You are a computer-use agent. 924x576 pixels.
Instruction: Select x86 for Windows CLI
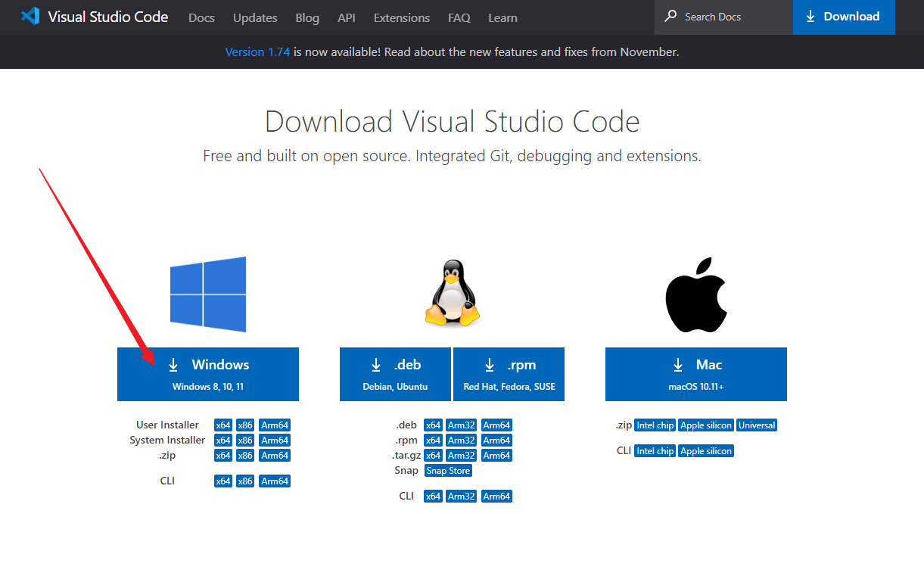coord(245,481)
